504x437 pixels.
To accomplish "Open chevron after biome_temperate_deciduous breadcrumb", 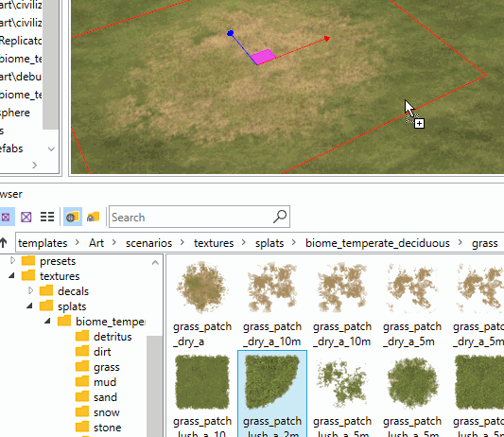I will (x=460, y=243).
